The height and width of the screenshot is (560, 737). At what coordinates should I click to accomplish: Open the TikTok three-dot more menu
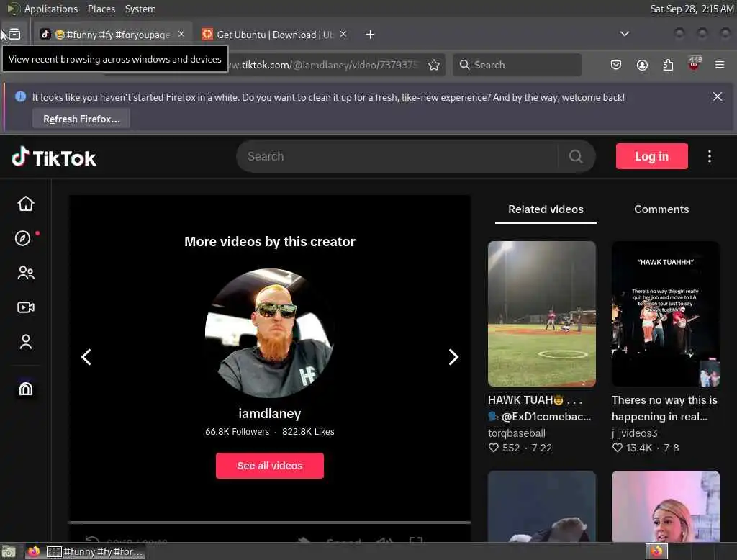(709, 157)
